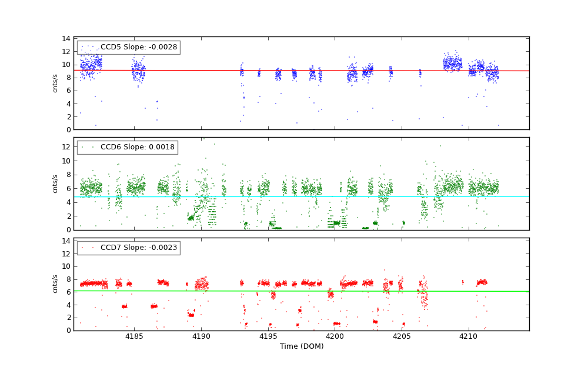Select the Time (DOM) x-axis label
The height and width of the screenshot is (367, 588).
pos(301,346)
